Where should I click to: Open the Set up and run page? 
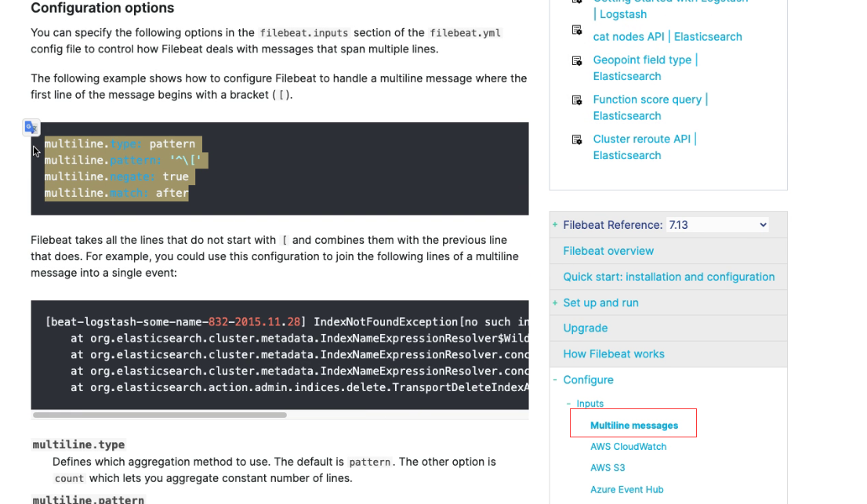point(601,303)
